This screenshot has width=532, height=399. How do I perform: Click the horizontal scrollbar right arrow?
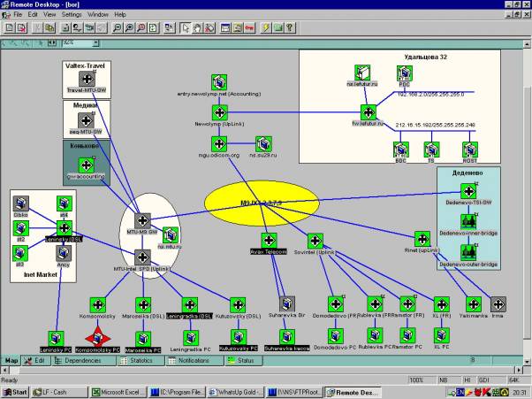point(519,370)
